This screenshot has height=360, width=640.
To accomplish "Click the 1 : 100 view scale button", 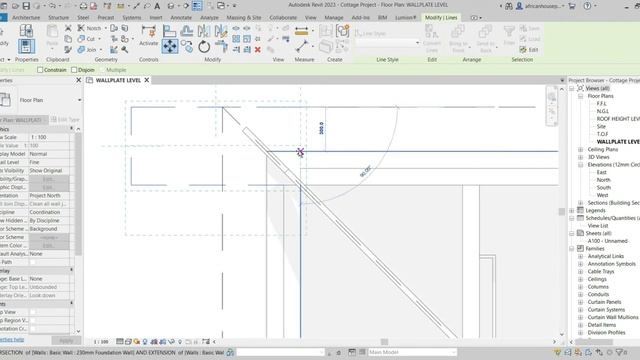I will point(101,342).
